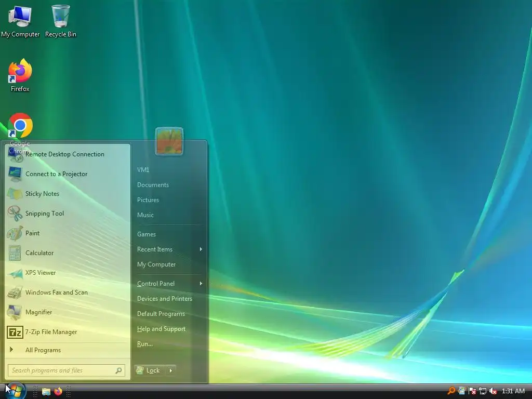Launch 7-Zip File Manager
This screenshot has width=532, height=399.
pos(67,332)
